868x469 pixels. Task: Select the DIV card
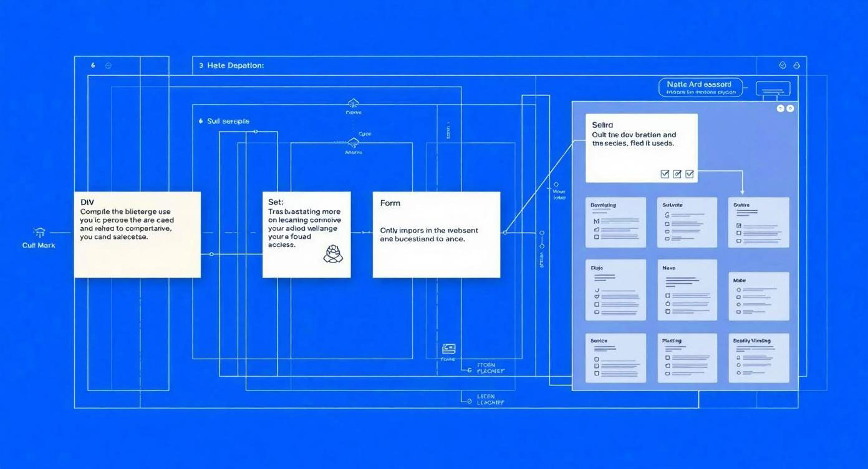[137, 234]
